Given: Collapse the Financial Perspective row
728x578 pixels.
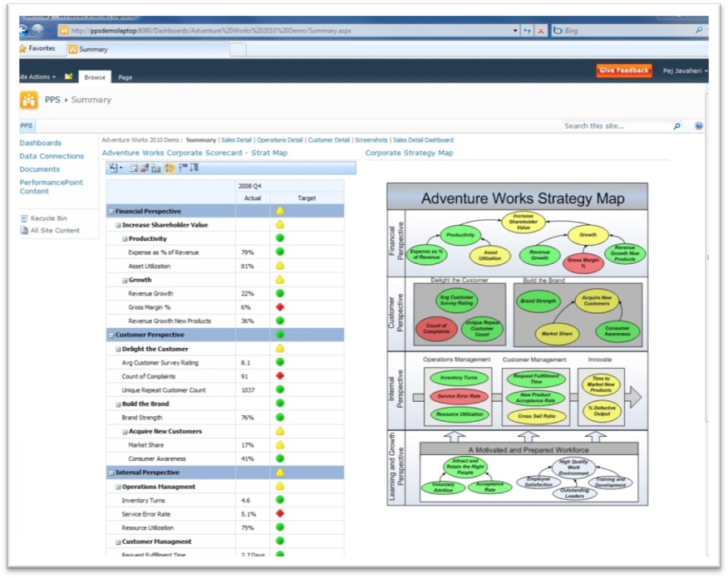Looking at the screenshot, I should click(x=111, y=212).
